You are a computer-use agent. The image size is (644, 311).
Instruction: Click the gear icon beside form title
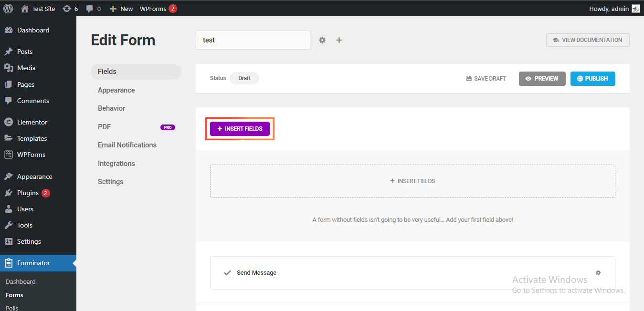[322, 40]
